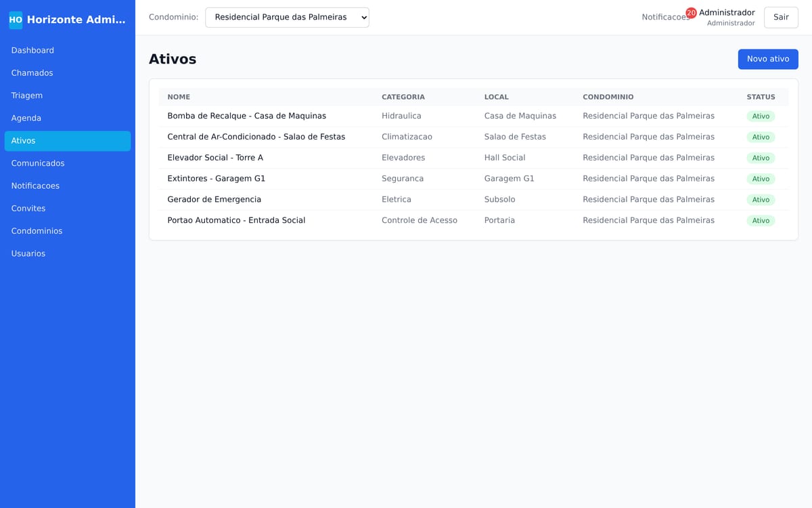The width and height of the screenshot is (812, 508).
Task: Open the Condominio selector dropdown
Action: coord(287,18)
